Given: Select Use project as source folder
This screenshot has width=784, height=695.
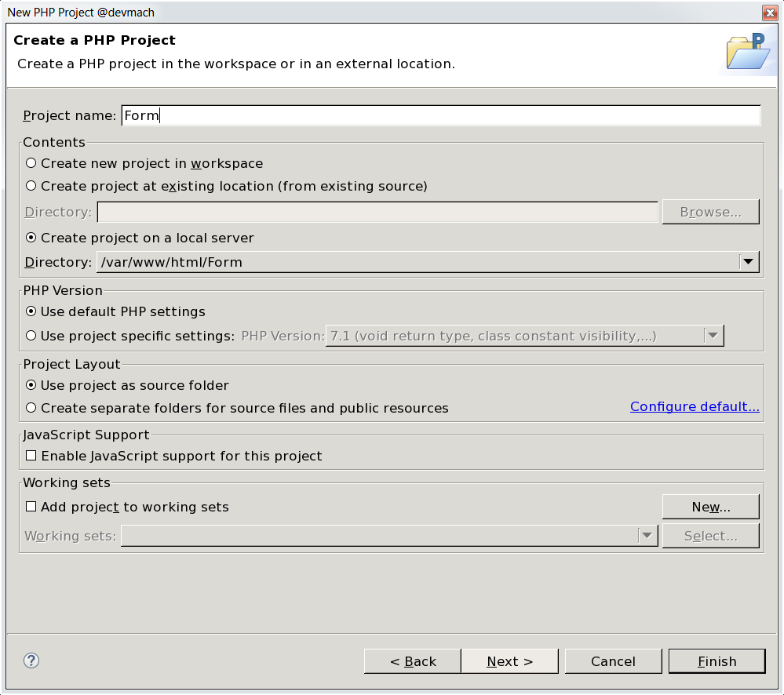Looking at the screenshot, I should [x=31, y=385].
